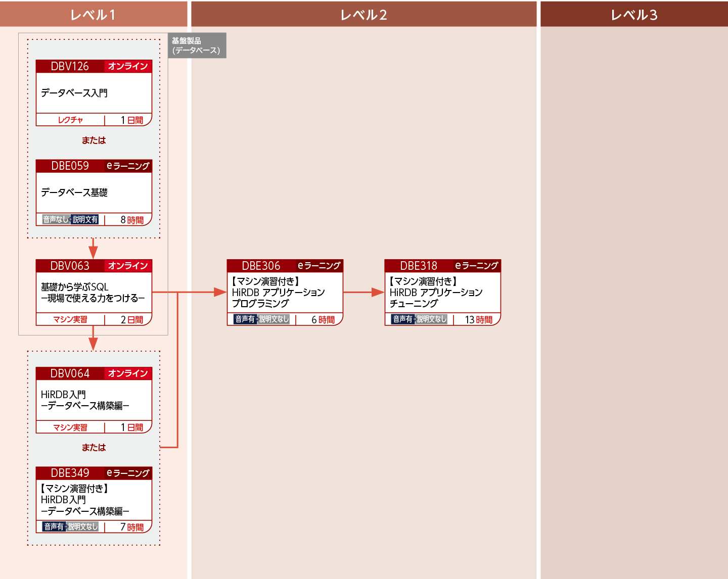Click オンライン badge on DBV064 card
Screen dimensions: 728x579
[x=128, y=373]
